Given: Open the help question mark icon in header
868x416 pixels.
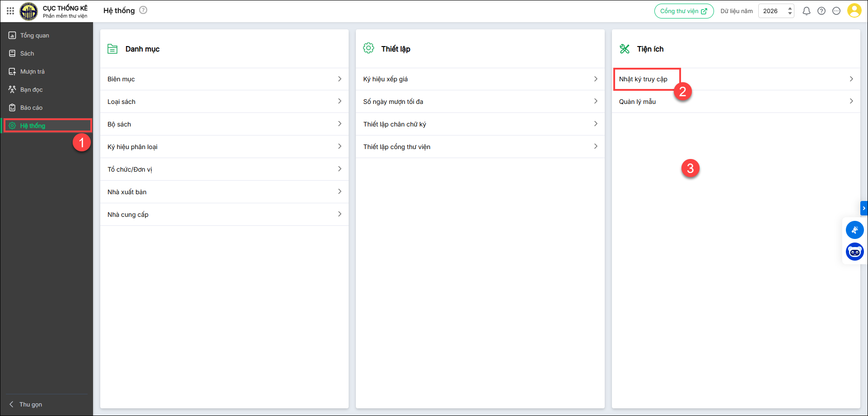Looking at the screenshot, I should [821, 11].
